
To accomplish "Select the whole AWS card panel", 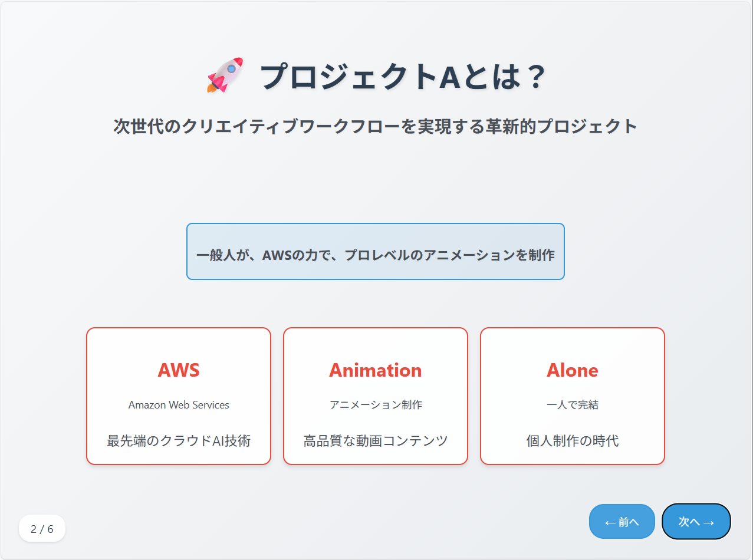I will [179, 396].
